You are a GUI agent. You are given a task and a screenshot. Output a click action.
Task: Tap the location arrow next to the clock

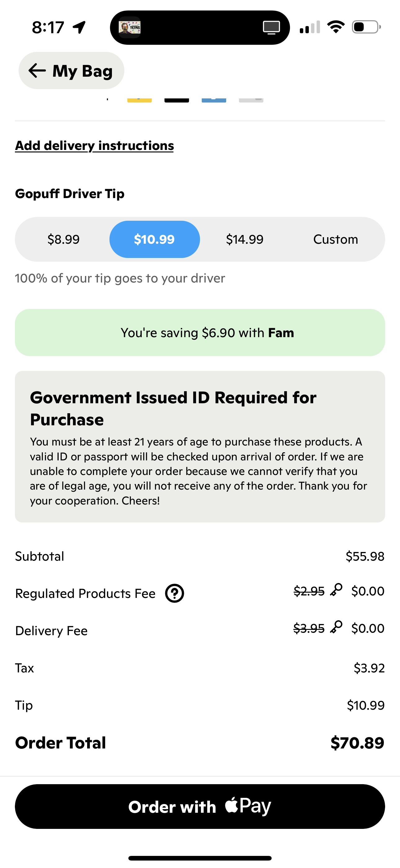point(79,28)
